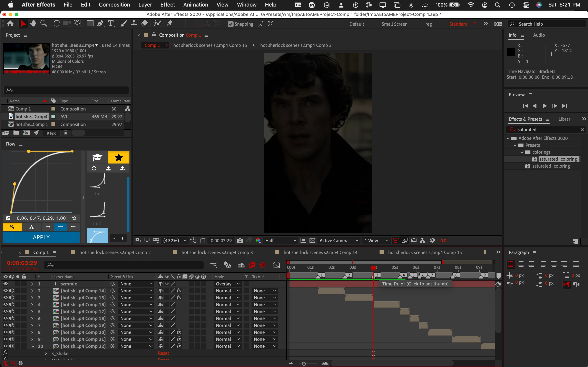Choose the Type tool

click(x=111, y=23)
